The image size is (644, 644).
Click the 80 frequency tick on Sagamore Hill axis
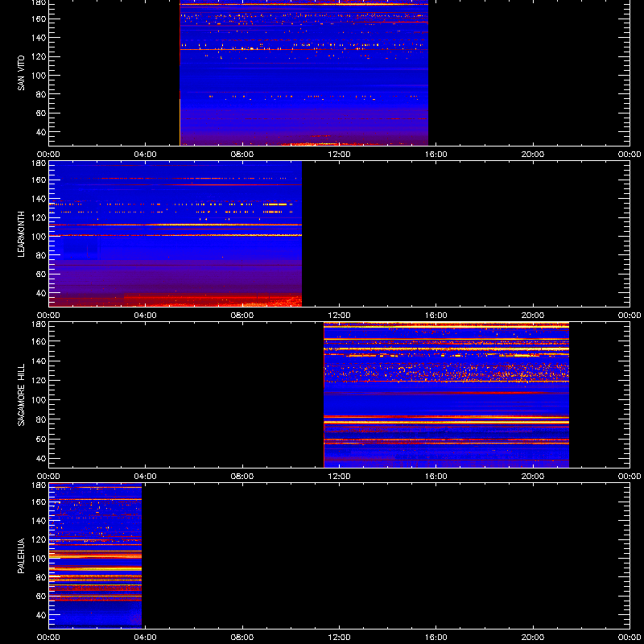pyautogui.click(x=41, y=419)
